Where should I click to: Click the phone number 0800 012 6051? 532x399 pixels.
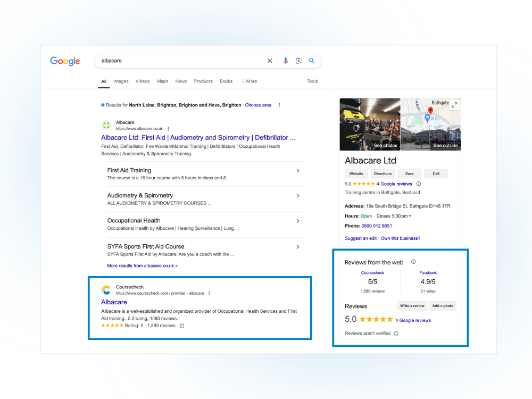(x=377, y=226)
